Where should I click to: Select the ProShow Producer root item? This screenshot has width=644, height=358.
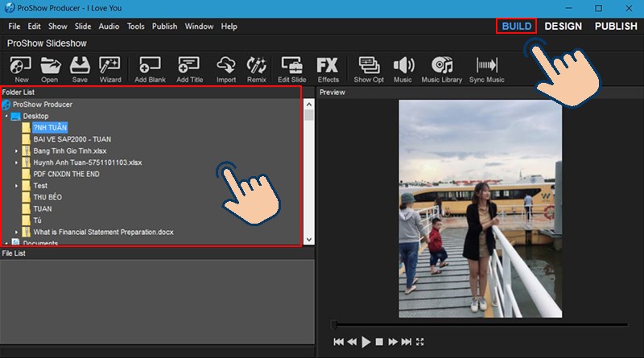click(43, 105)
